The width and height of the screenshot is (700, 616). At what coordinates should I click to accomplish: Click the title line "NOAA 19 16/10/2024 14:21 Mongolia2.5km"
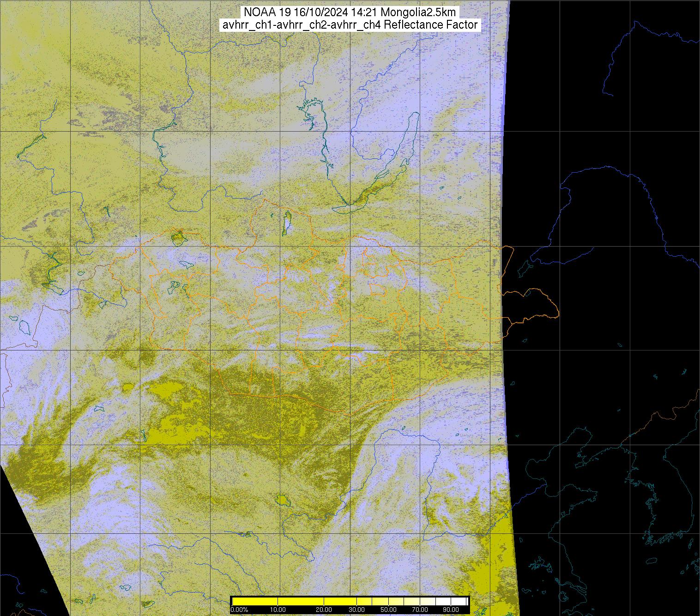(x=350, y=12)
